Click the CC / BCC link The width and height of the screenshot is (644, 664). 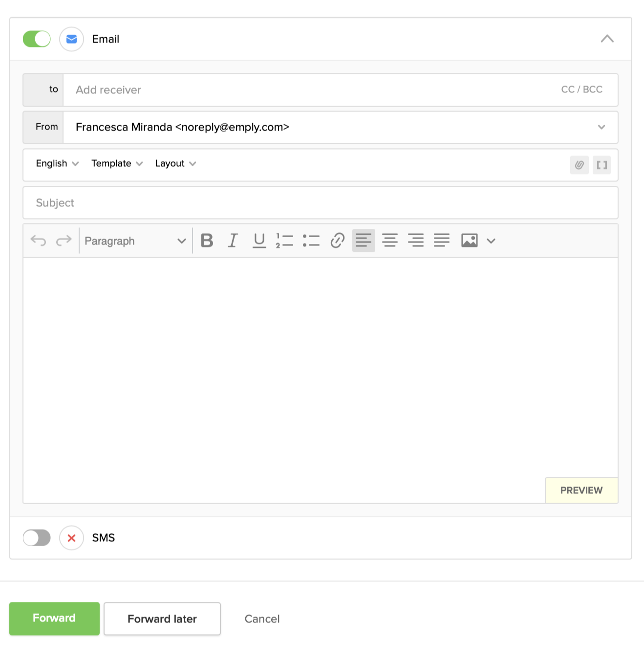pyautogui.click(x=581, y=89)
